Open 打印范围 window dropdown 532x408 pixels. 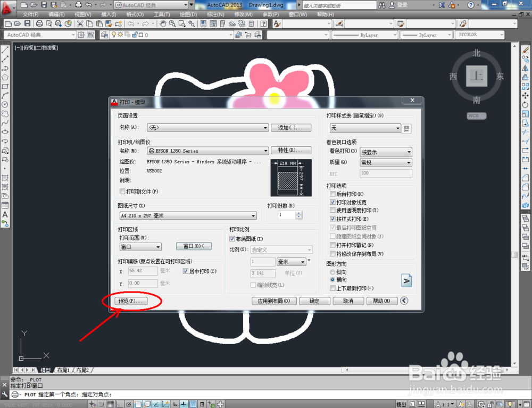tap(140, 247)
